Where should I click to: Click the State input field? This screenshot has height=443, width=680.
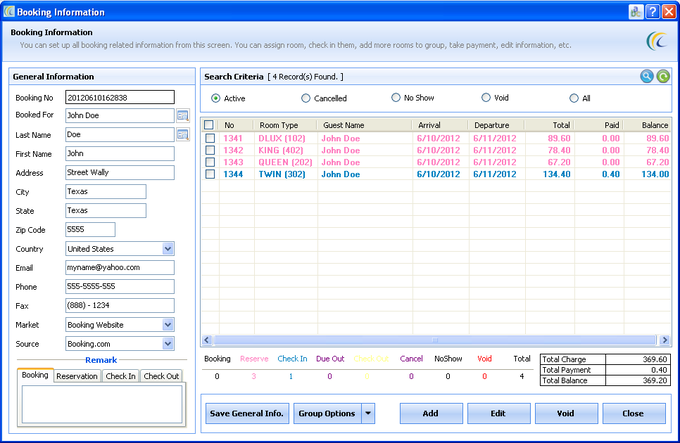[x=105, y=211]
